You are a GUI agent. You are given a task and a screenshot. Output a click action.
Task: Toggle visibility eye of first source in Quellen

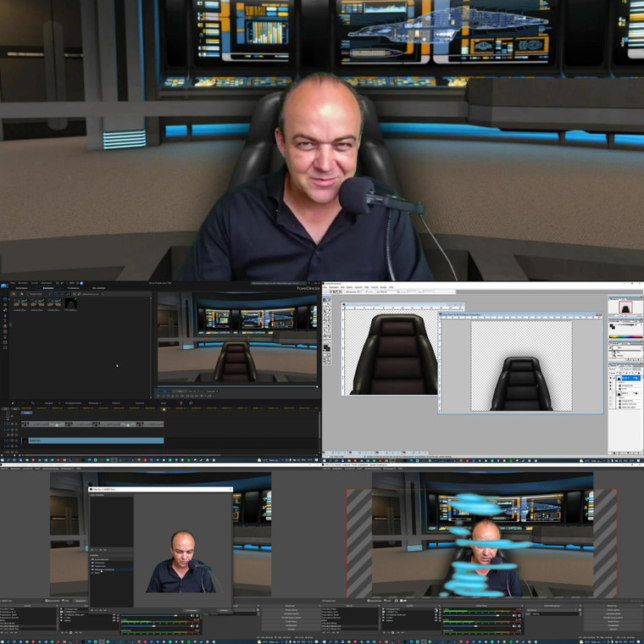click(x=436, y=609)
